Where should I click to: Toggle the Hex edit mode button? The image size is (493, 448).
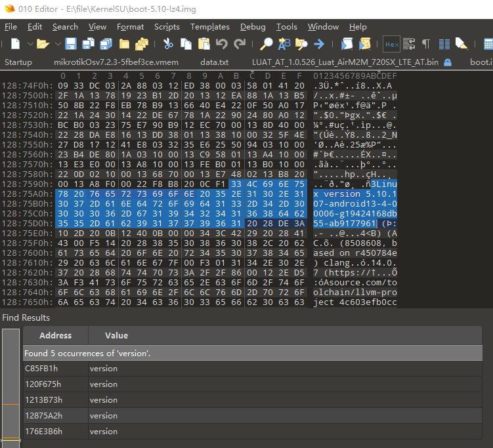click(x=391, y=44)
